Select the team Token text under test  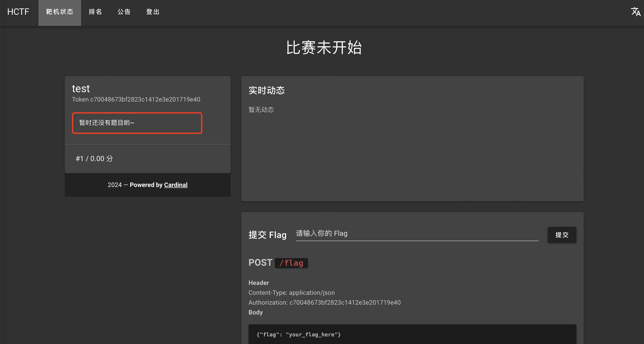[136, 99]
